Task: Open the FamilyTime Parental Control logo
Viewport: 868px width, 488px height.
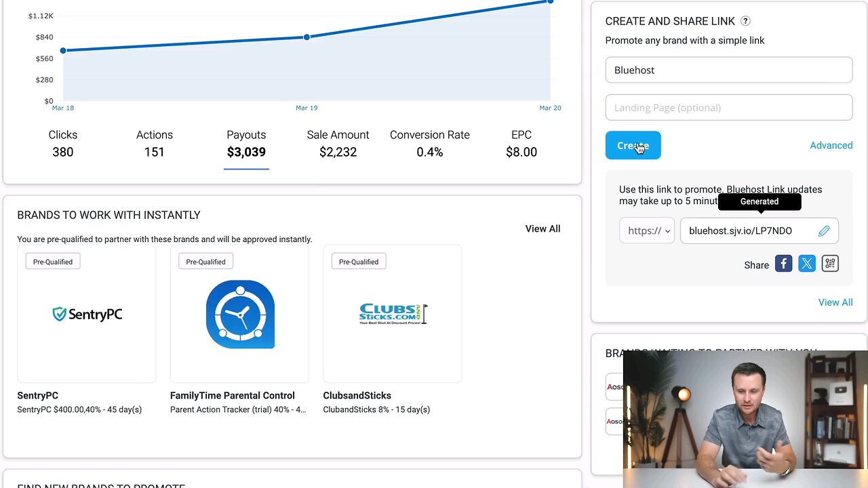Action: pyautogui.click(x=240, y=314)
